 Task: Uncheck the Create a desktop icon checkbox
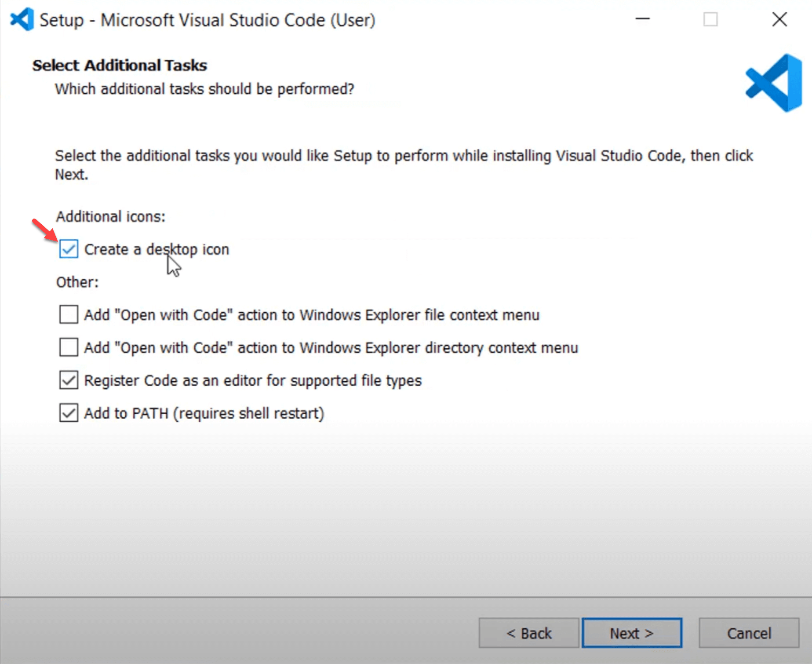tap(69, 249)
